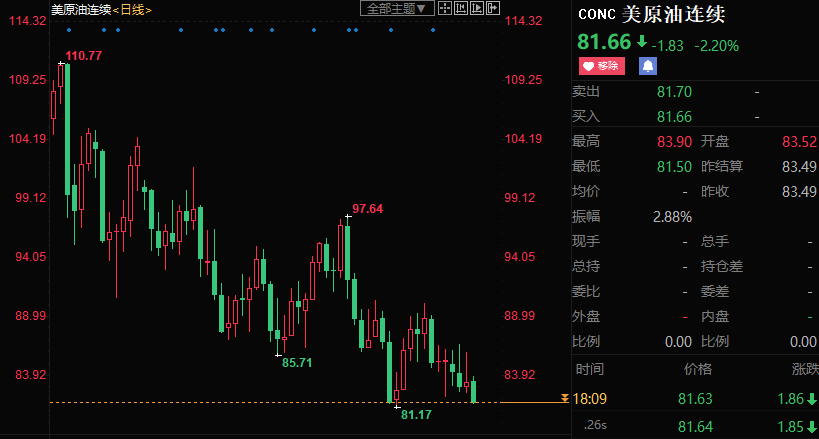Viewport: 819px width, 439px height.
Task: Click the 价格 column header
Action: (696, 369)
